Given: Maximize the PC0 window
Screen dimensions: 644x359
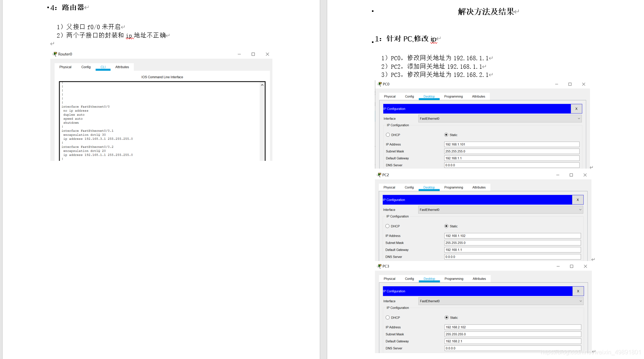Looking at the screenshot, I should coord(570,84).
